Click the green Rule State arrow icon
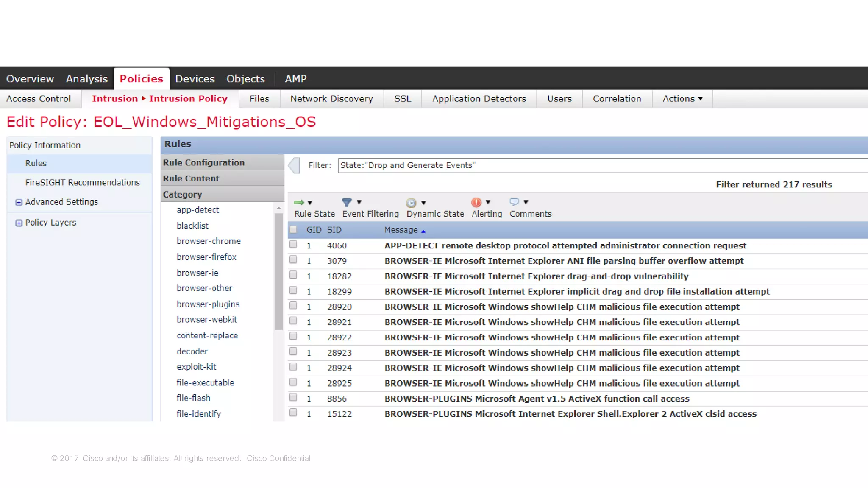 pos(299,202)
